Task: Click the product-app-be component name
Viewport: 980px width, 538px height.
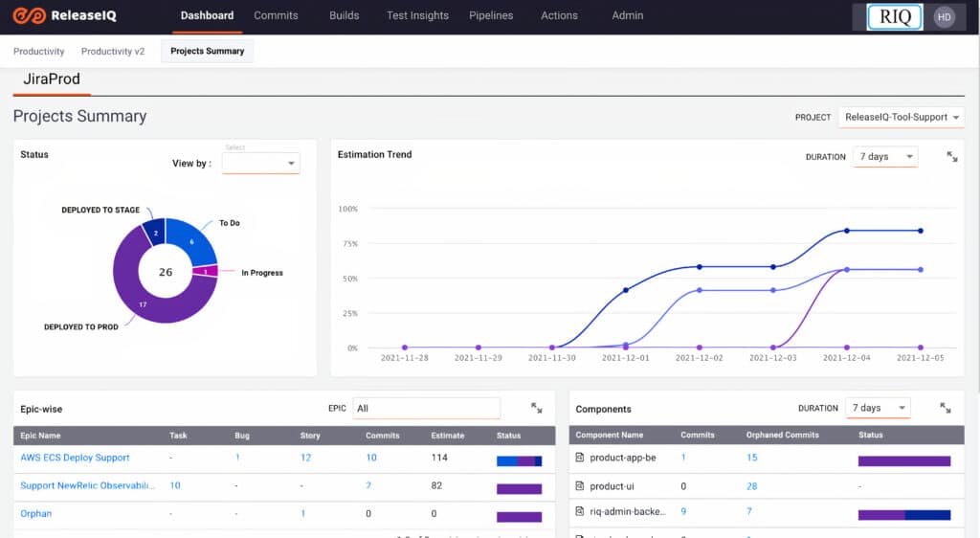Action: pyautogui.click(x=623, y=458)
